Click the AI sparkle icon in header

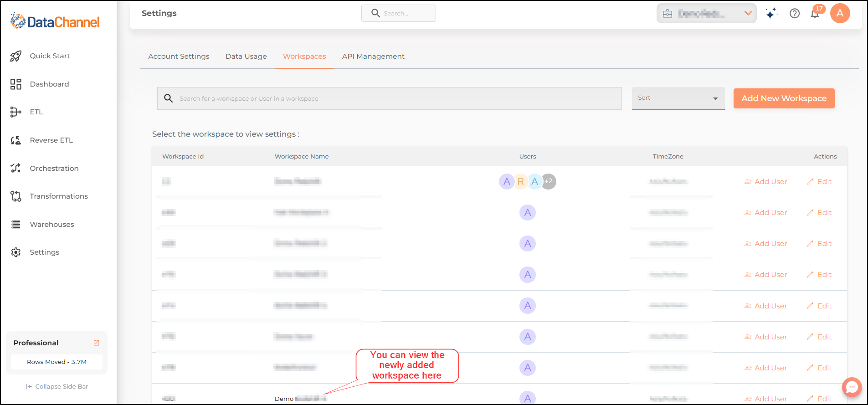coord(771,14)
